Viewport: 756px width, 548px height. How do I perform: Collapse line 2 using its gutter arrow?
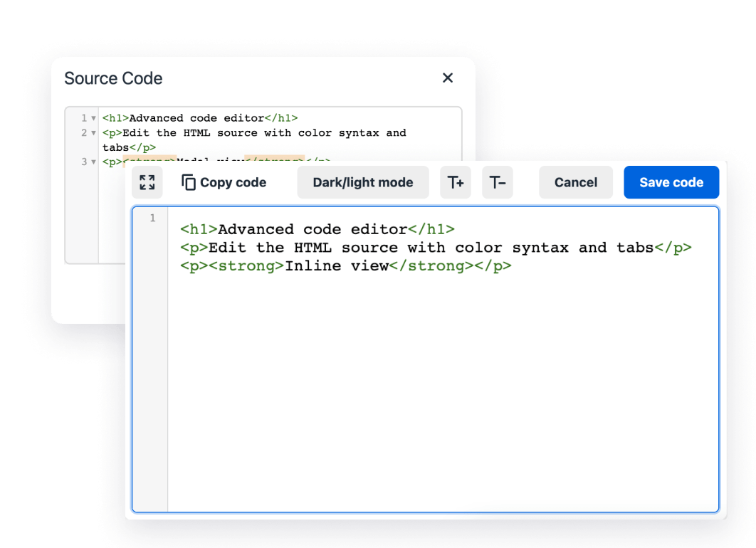pyautogui.click(x=94, y=133)
